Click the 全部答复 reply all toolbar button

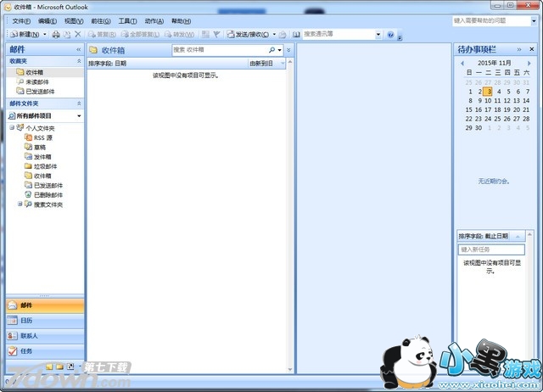click(x=140, y=34)
